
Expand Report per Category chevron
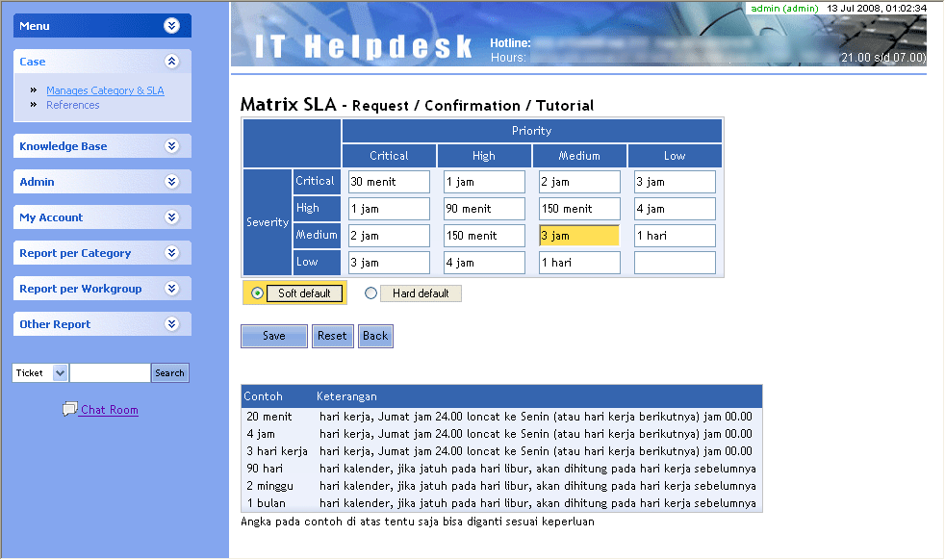point(172,253)
